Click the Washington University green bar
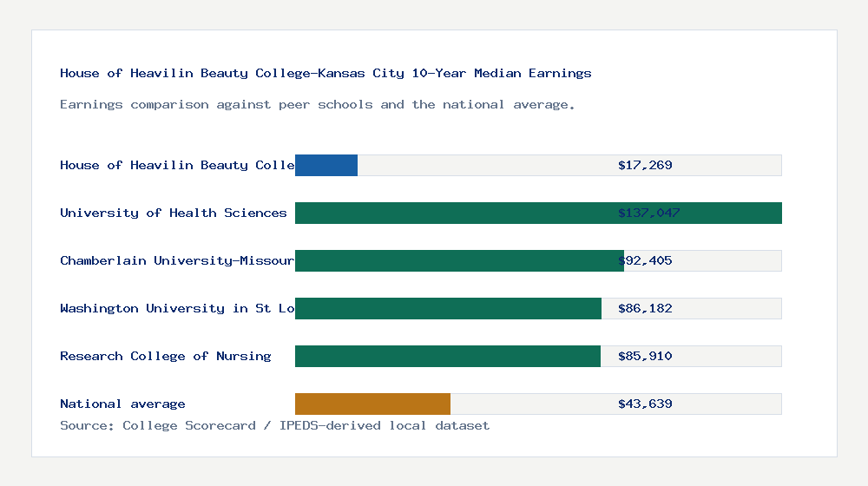The image size is (868, 486). [448, 308]
